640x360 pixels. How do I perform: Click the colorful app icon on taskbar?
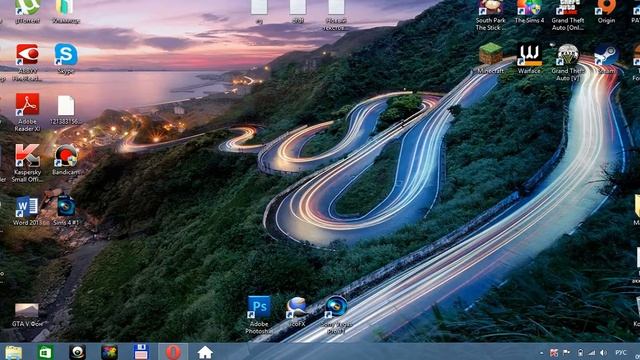109,352
